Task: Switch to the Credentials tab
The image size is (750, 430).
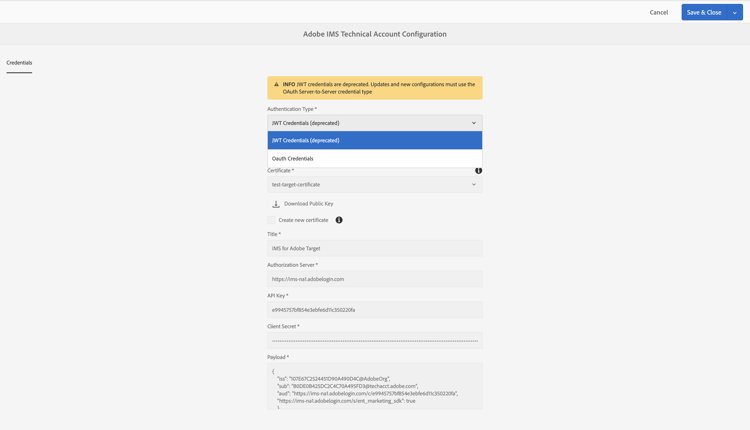Action: pyautogui.click(x=19, y=63)
